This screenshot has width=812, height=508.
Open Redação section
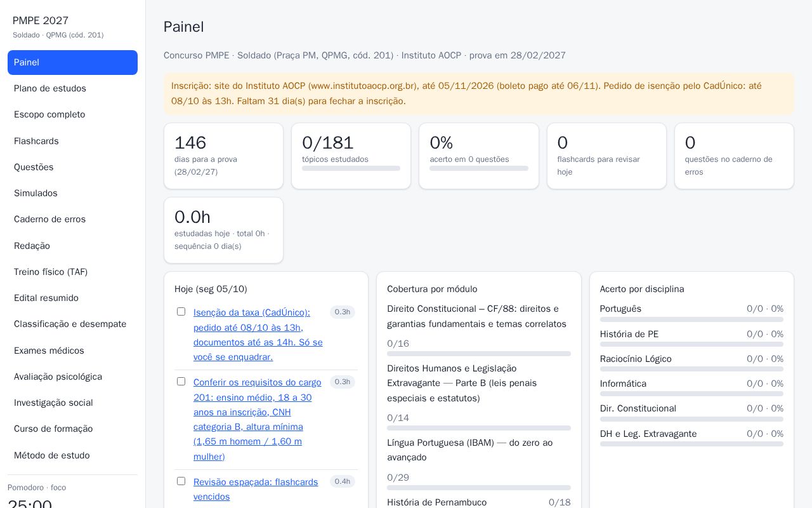(72, 246)
